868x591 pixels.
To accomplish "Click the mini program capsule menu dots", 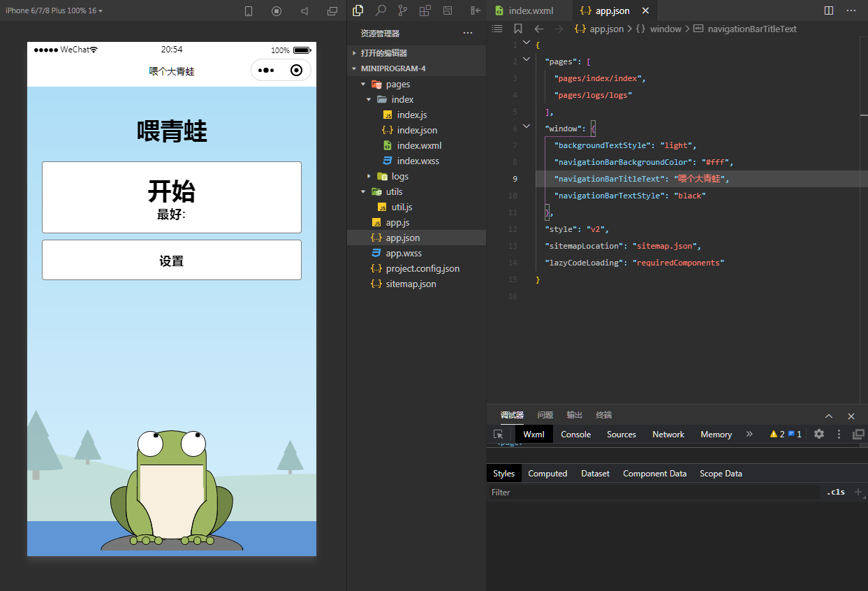I will 266,71.
